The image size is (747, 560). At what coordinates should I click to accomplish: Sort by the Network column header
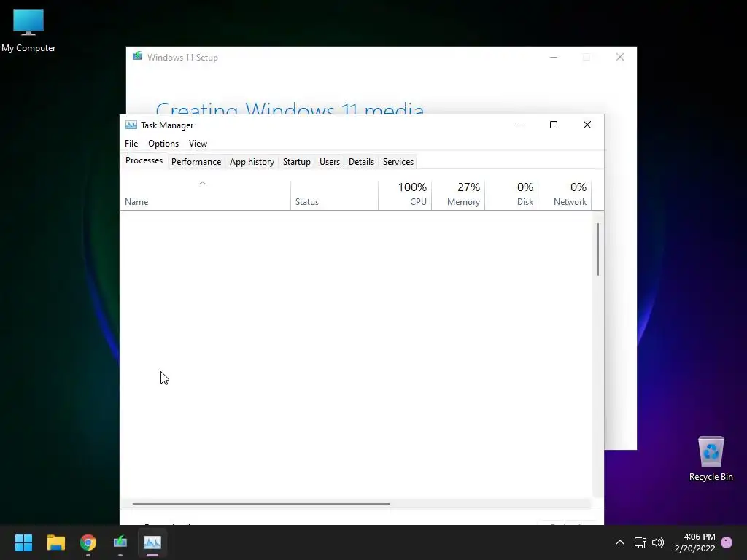pos(565,195)
